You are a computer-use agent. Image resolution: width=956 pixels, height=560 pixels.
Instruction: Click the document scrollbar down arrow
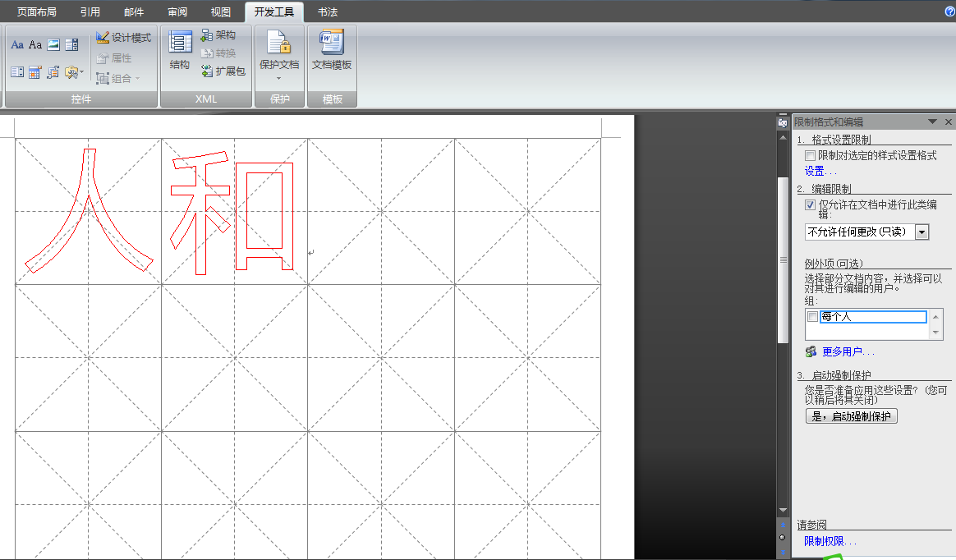click(x=783, y=510)
